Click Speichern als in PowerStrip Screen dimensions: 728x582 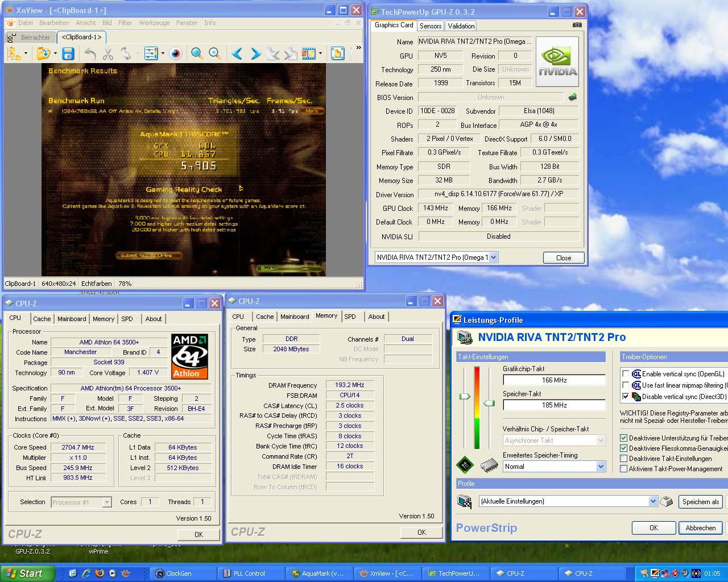pyautogui.click(x=701, y=502)
